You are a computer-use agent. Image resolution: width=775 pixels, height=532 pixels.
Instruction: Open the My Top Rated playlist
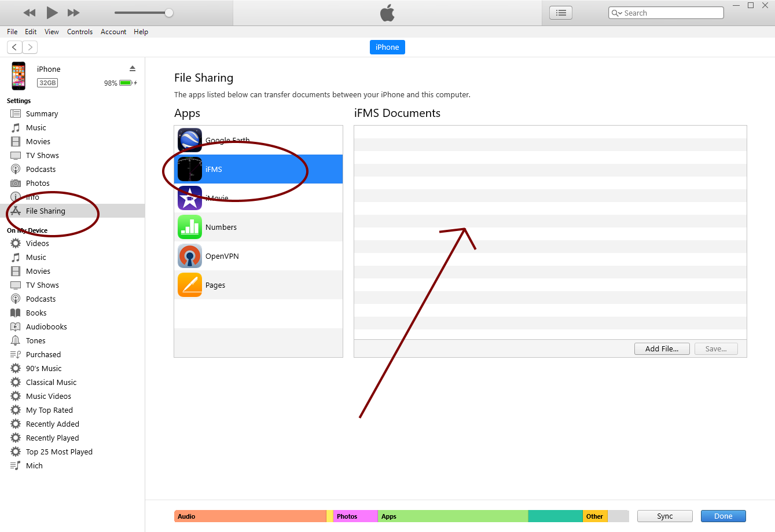tap(49, 410)
